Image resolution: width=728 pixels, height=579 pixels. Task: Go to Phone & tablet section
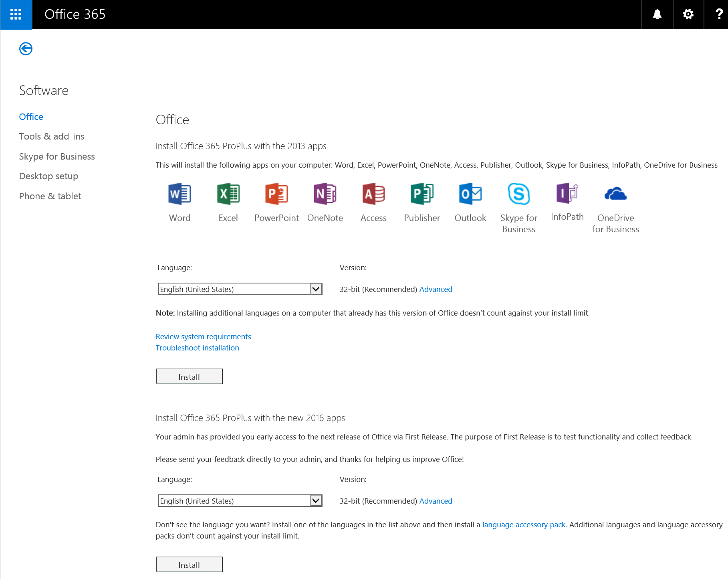coord(50,196)
